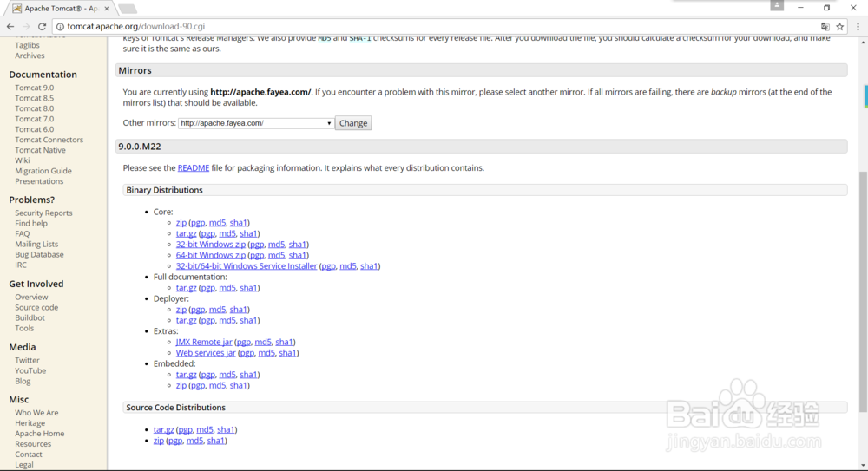
Task: Download the 32-bit/64-bit Windows Service Installer
Action: click(x=247, y=265)
